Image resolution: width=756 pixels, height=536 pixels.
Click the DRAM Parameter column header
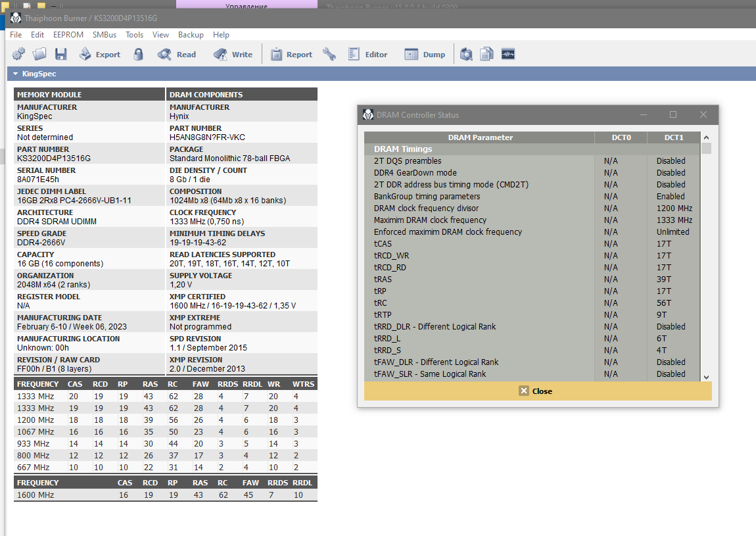[480, 137]
